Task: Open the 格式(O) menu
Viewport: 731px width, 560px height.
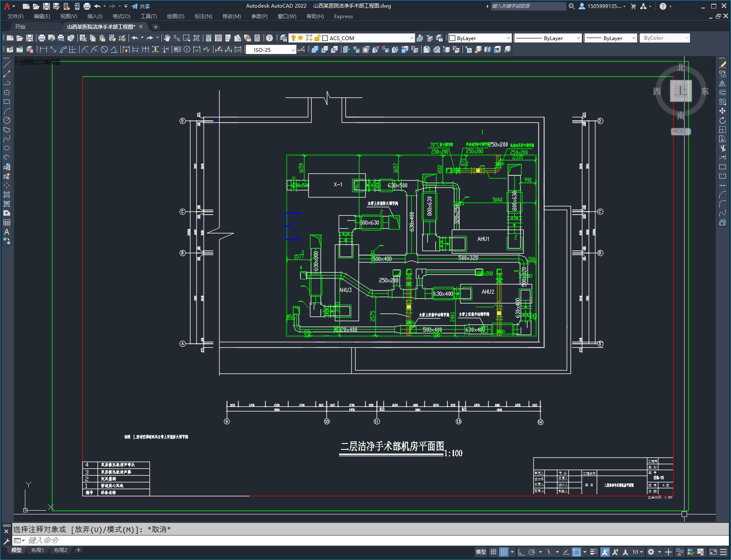Action: pyautogui.click(x=121, y=16)
